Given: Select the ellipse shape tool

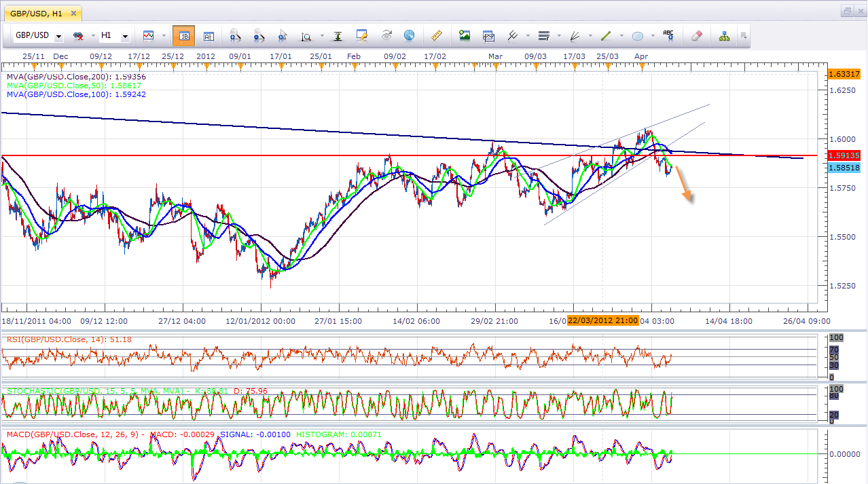Looking at the screenshot, I should [638, 36].
